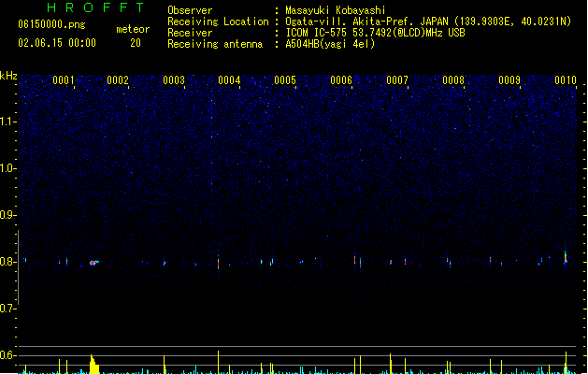Click the "Receiving Location" label
Viewport: 588px width, 374px height.
tap(218, 22)
